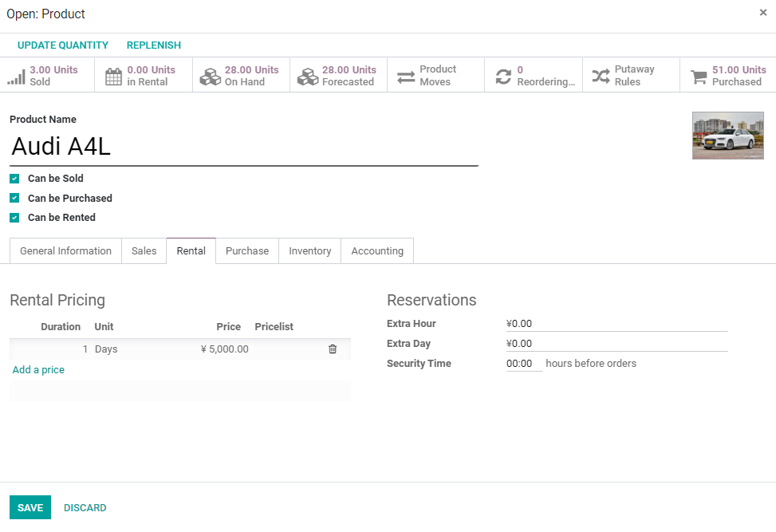The height and width of the screenshot is (532, 776).
Task: Disable the Can be Rented checkbox
Action: (14, 218)
